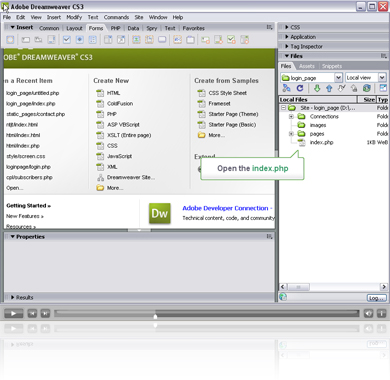Open the Commands menu

tap(116, 17)
